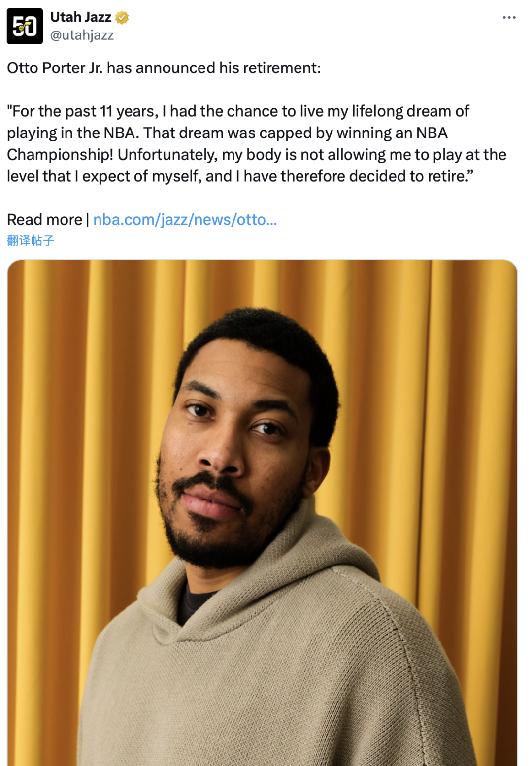
Task: Click the quoted retirement statement paragraph
Action: point(257,143)
